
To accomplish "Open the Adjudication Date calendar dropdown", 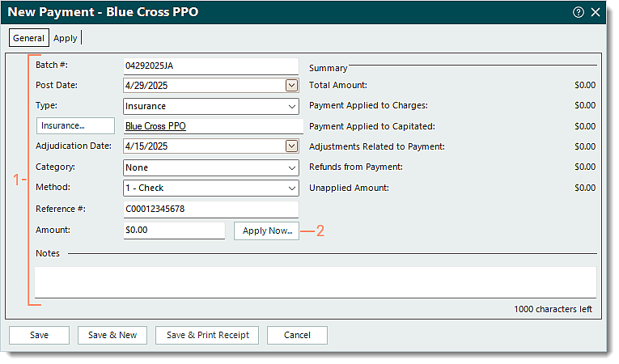I will [x=291, y=146].
